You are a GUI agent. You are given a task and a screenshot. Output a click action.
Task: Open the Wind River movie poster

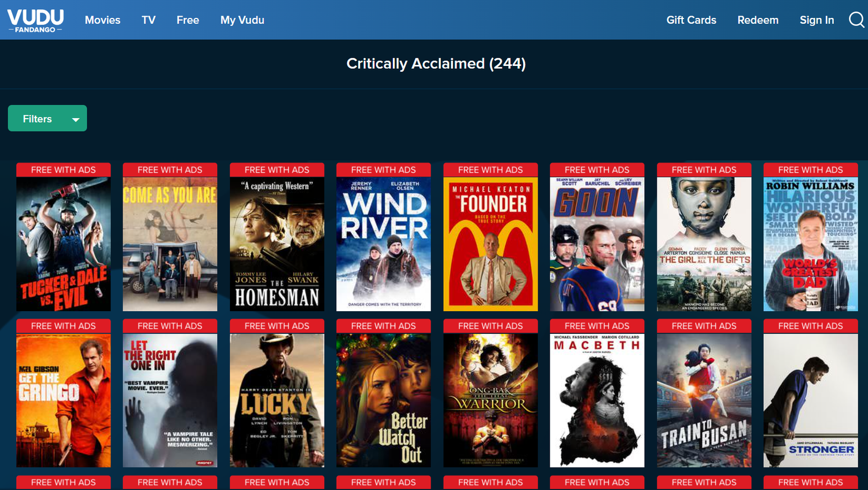384,244
